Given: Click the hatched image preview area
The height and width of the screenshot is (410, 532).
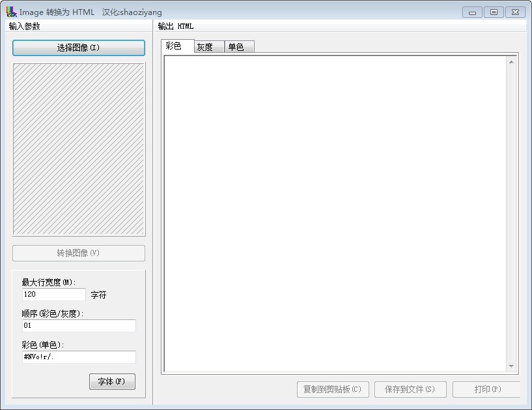Looking at the screenshot, I should tap(79, 149).
